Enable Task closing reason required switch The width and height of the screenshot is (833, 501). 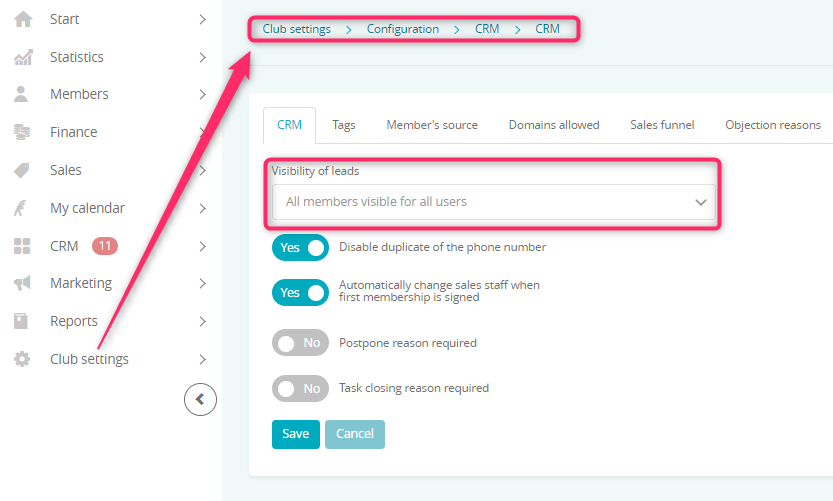pyautogui.click(x=300, y=388)
